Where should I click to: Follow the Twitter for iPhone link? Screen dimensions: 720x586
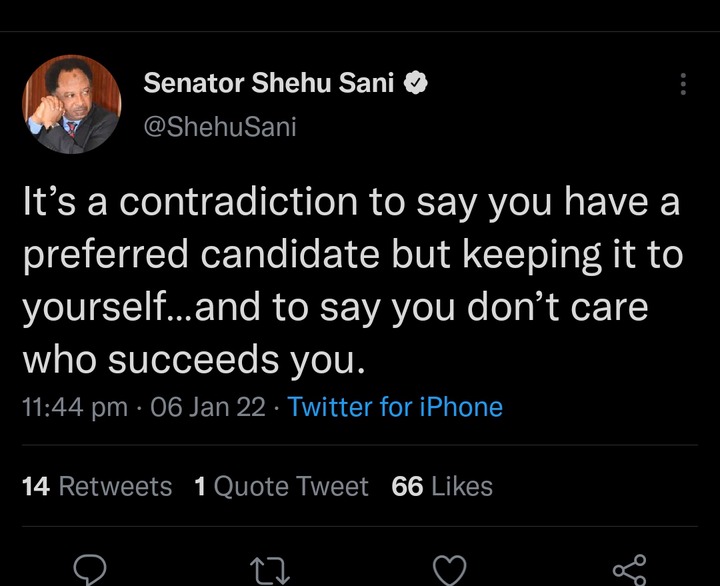(395, 407)
